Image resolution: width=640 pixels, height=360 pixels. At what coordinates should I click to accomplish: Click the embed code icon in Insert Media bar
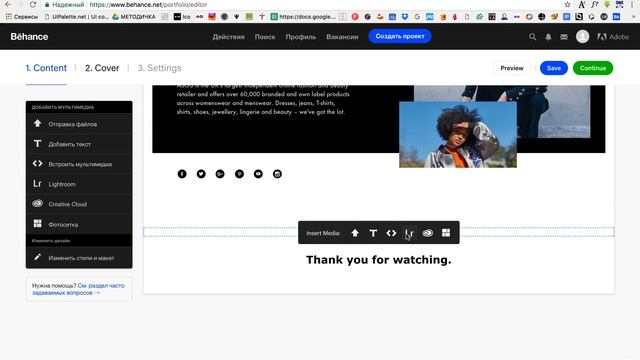click(x=391, y=233)
